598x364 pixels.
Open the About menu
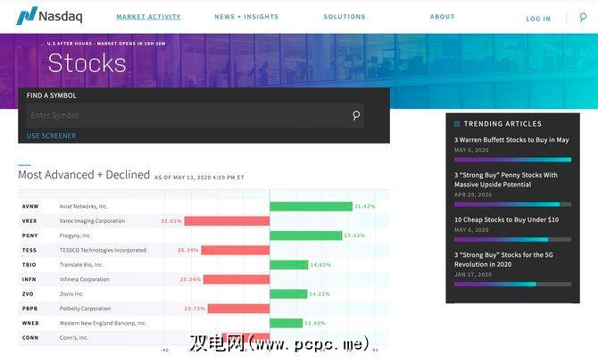pyautogui.click(x=443, y=17)
